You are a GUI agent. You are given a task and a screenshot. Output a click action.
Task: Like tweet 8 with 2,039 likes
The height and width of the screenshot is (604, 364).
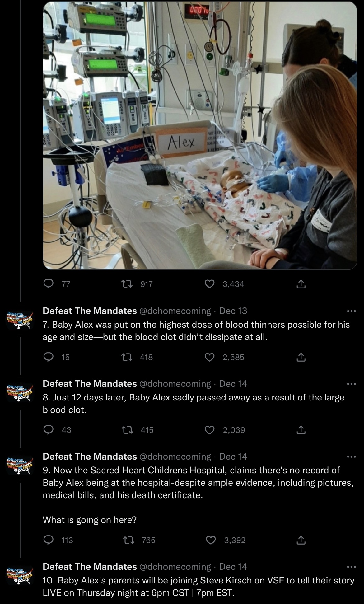point(210,430)
